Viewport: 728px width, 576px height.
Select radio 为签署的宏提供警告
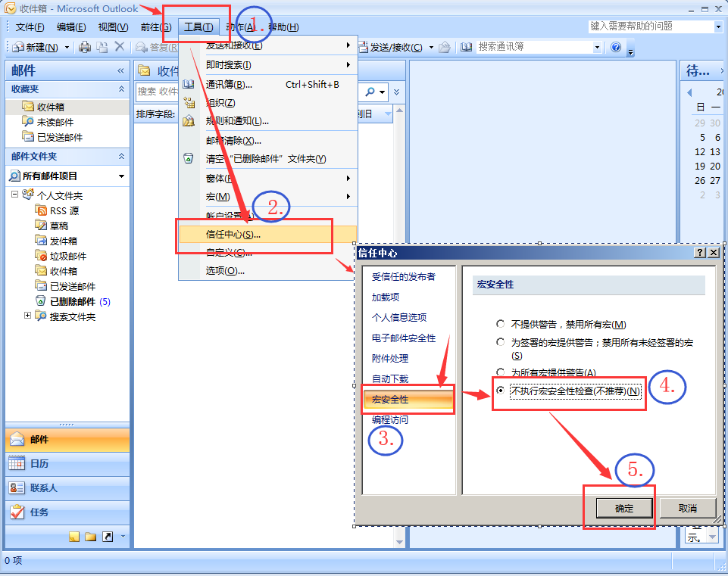pyautogui.click(x=500, y=342)
